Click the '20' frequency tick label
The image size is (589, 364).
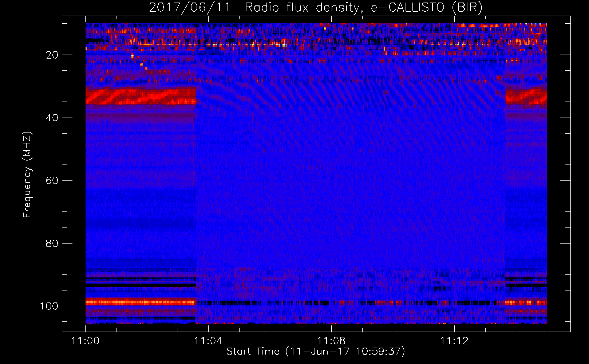(x=52, y=55)
